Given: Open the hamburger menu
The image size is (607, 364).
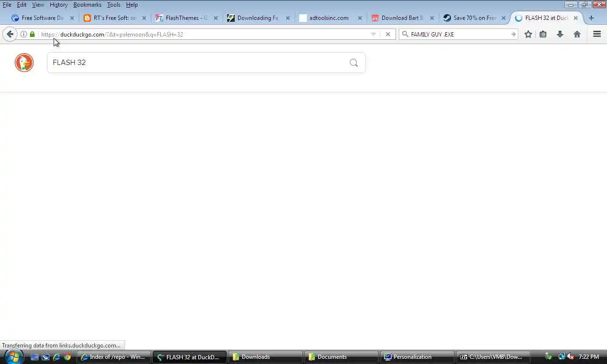Looking at the screenshot, I should click(x=597, y=34).
